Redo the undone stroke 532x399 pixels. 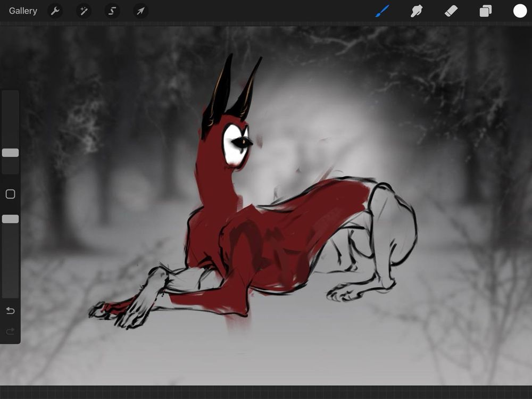[x=10, y=331]
